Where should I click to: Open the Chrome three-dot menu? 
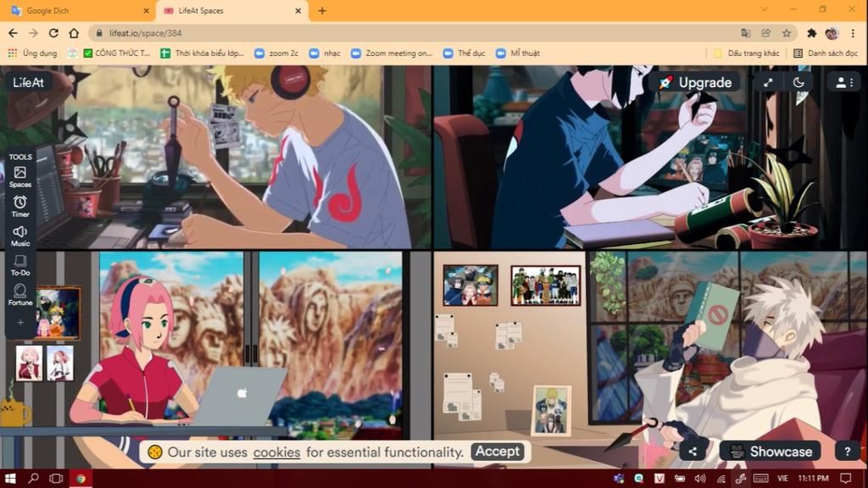coord(853,33)
